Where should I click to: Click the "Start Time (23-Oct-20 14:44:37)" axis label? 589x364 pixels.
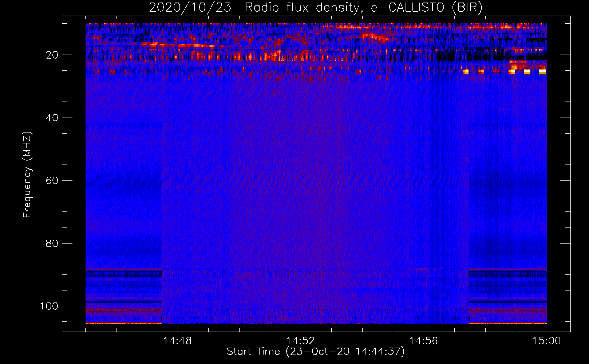click(x=316, y=352)
